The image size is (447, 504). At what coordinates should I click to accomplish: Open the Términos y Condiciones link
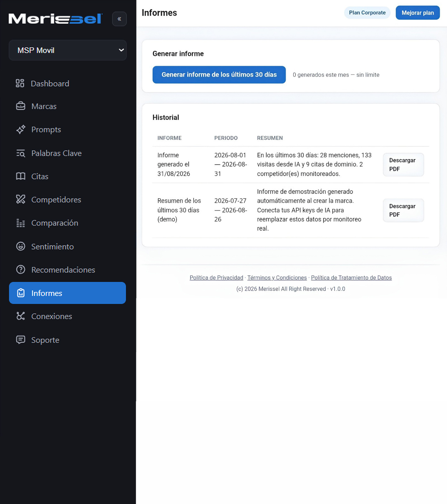pyautogui.click(x=277, y=278)
